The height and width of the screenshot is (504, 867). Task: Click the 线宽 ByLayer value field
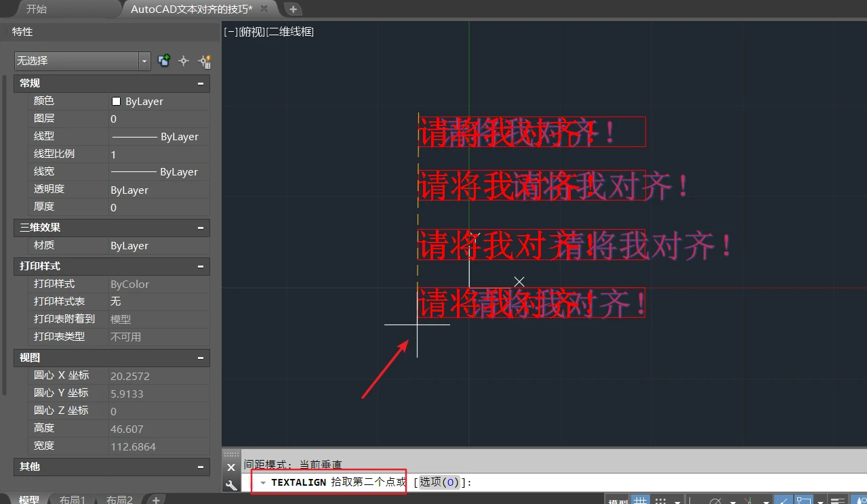pyautogui.click(x=159, y=171)
